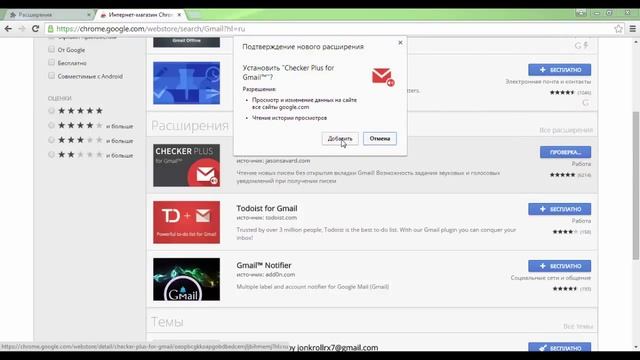Click Checker Plus star rating
Screen dimensions: 640x360
(x=562, y=175)
